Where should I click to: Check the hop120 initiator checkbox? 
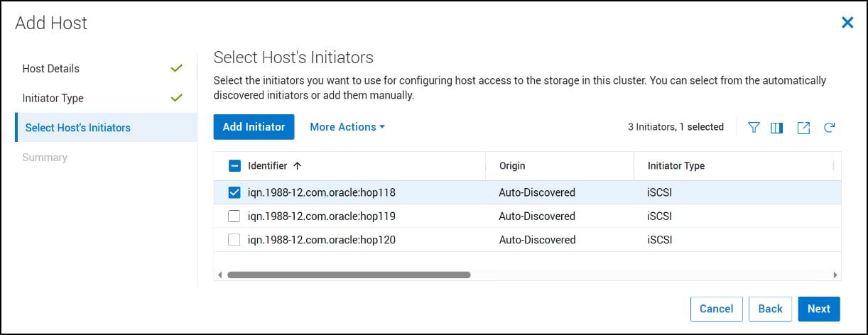click(234, 240)
